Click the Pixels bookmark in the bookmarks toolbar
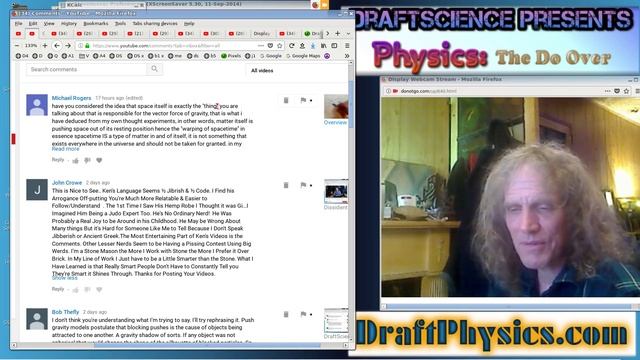This screenshot has width=640, height=360. [x=231, y=56]
